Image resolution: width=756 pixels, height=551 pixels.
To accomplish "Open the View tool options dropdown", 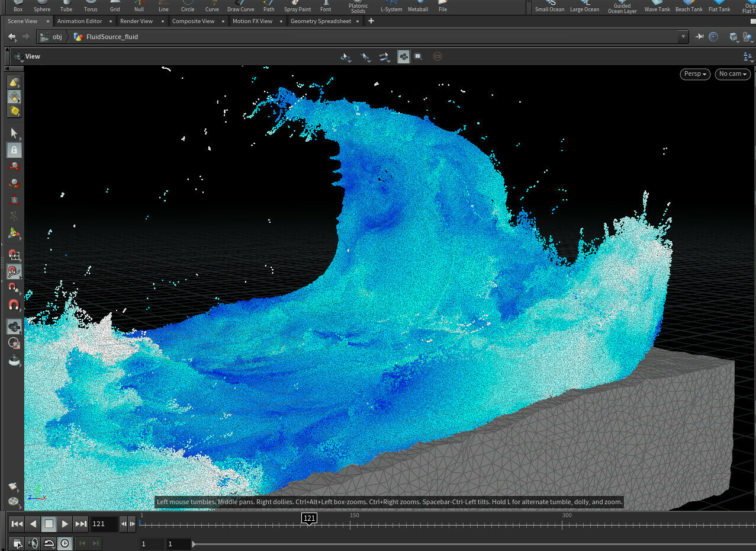I will 18,57.
